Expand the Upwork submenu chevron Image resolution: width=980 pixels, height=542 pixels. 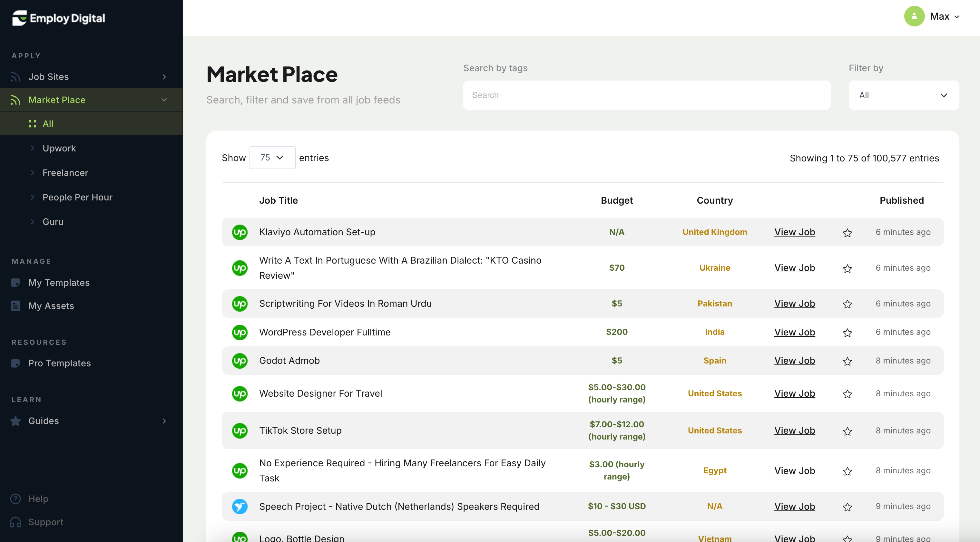[x=32, y=148]
